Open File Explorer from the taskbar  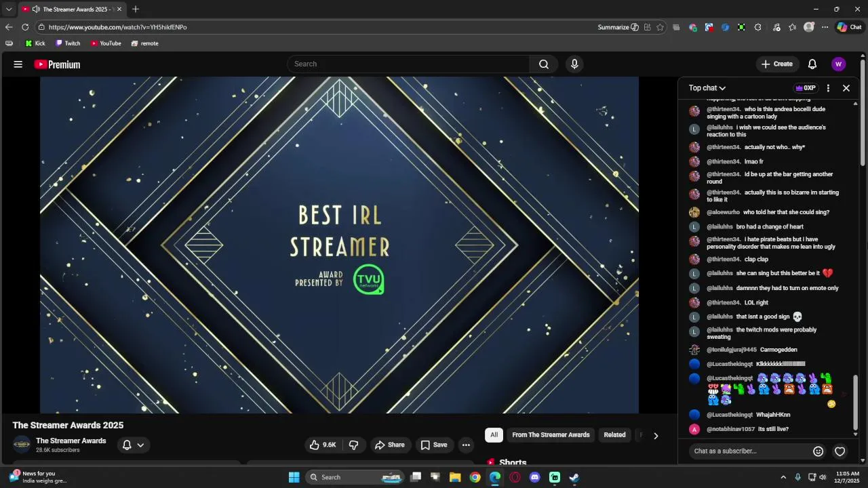(x=455, y=477)
